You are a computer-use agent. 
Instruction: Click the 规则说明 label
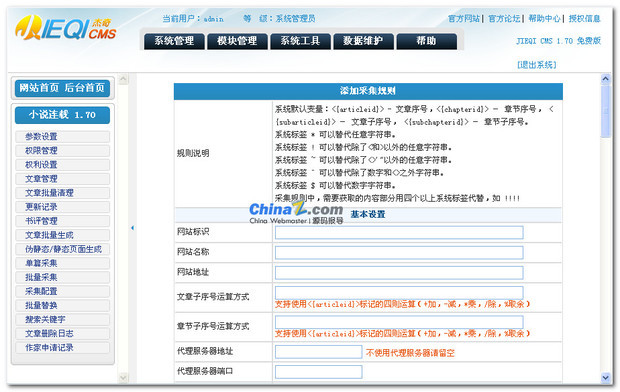tap(193, 153)
